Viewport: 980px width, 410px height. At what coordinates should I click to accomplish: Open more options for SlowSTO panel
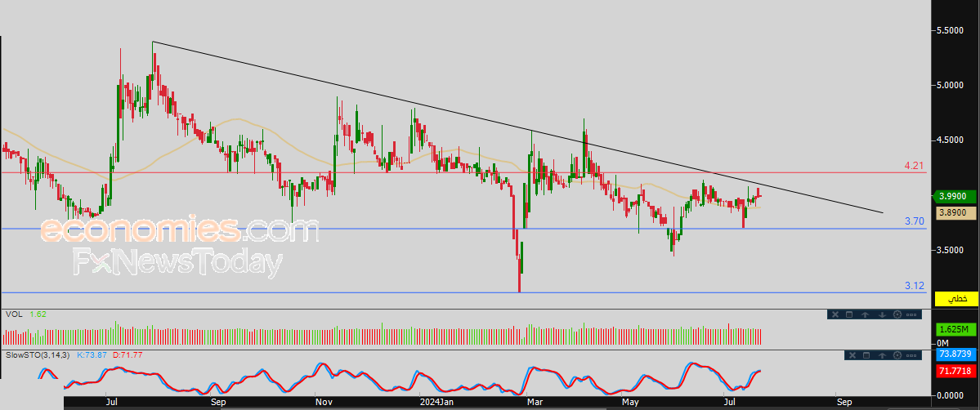[911, 355]
